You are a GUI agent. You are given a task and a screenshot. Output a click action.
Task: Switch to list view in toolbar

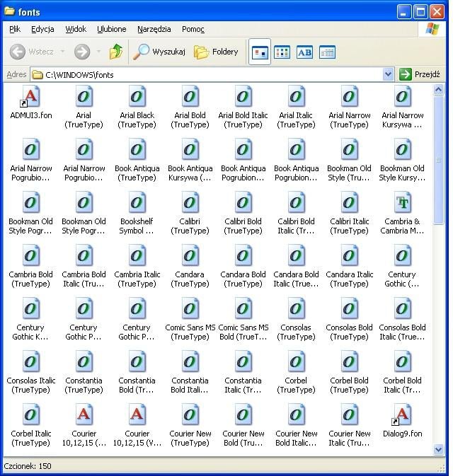(x=282, y=52)
